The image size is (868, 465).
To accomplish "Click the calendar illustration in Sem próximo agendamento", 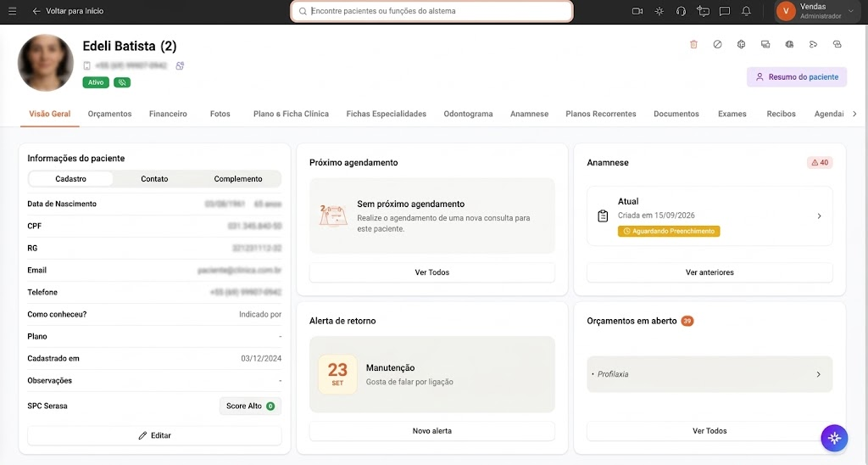I will [333, 216].
